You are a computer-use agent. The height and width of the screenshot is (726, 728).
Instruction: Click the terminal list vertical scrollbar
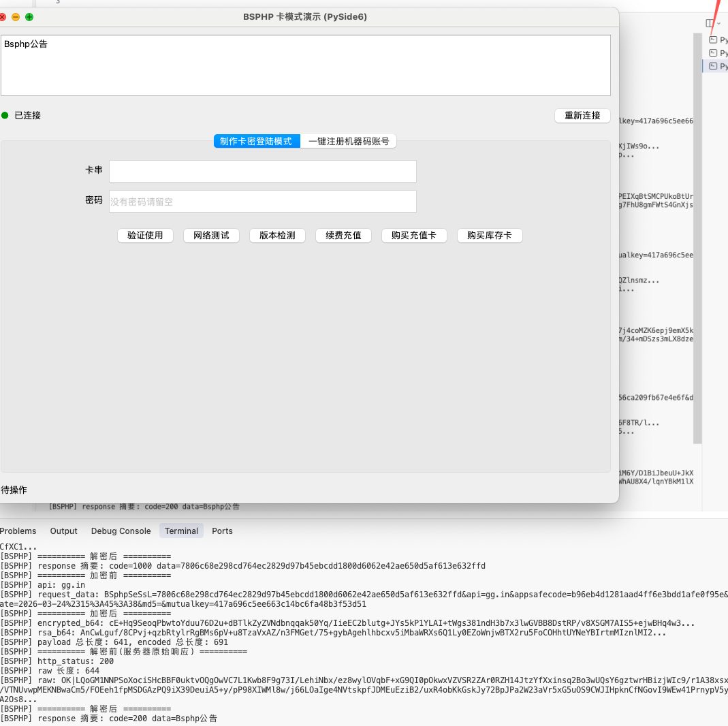(697, 238)
